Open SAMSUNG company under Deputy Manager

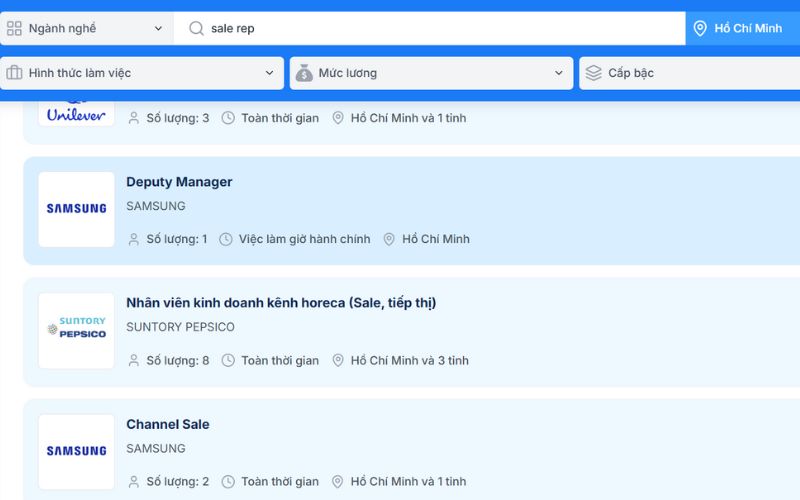click(156, 206)
